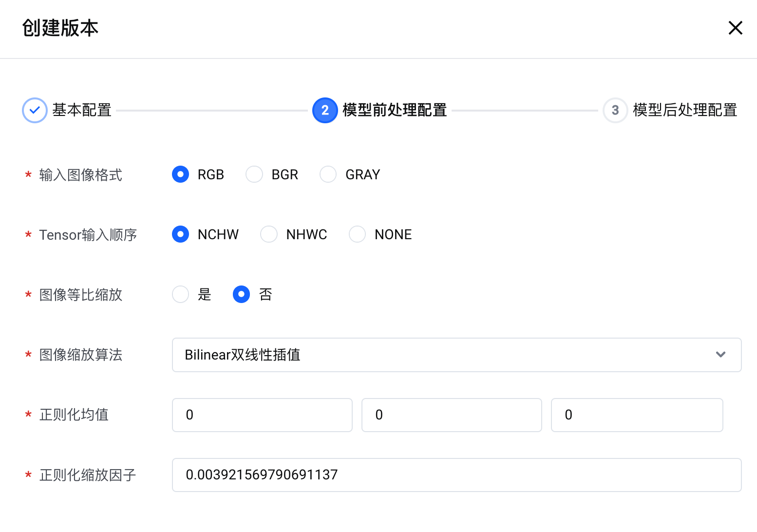Click the 输入图像格式 field label
Screen dimensions: 757x532
click(x=80, y=175)
